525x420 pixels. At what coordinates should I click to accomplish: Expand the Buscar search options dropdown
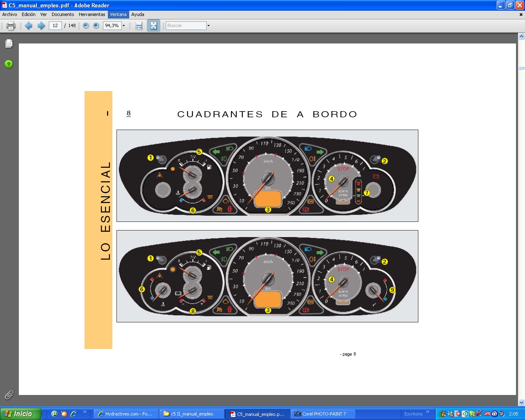point(208,26)
